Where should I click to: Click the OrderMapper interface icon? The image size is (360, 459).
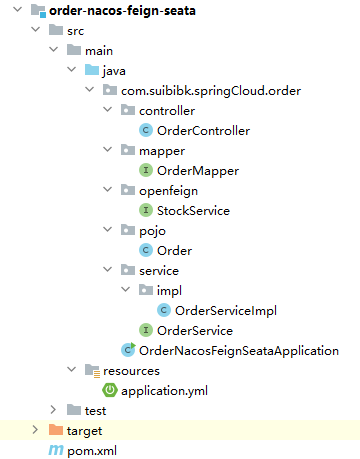[x=146, y=170]
